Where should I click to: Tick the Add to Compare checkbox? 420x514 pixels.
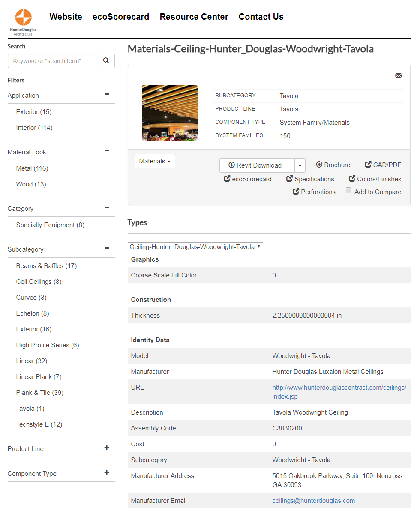point(348,190)
